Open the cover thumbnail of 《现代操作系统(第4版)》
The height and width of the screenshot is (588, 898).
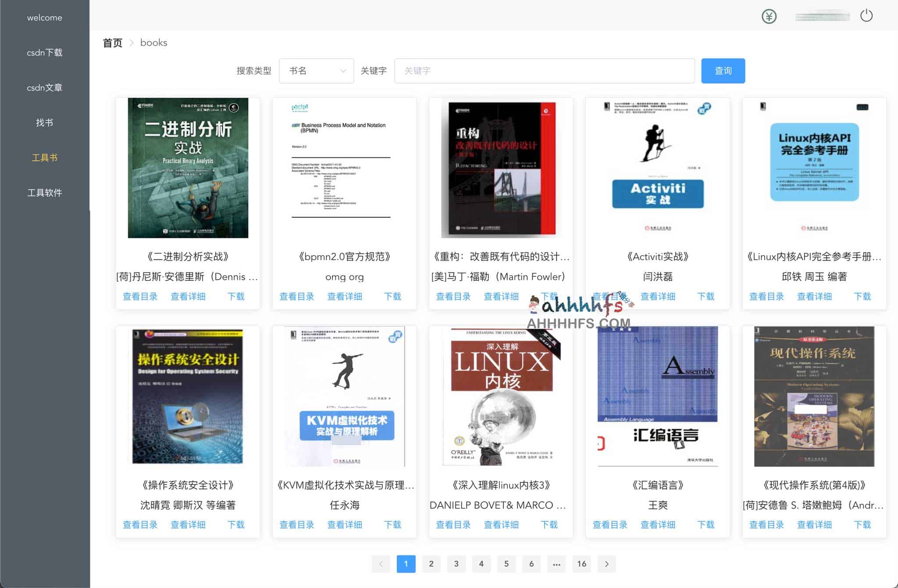[814, 397]
